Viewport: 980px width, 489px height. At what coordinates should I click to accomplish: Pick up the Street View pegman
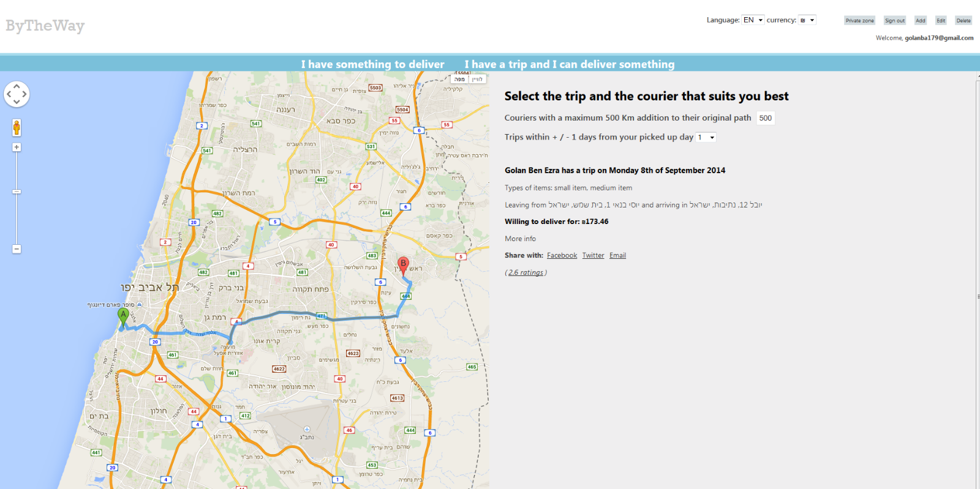click(x=17, y=127)
